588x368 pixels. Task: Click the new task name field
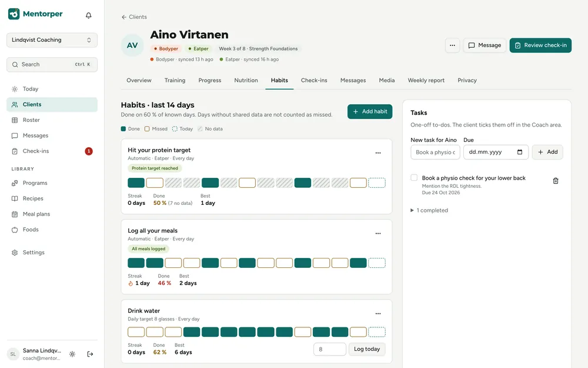[x=435, y=152]
